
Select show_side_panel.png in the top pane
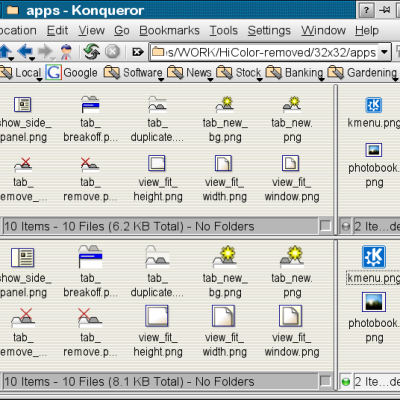click(x=23, y=104)
